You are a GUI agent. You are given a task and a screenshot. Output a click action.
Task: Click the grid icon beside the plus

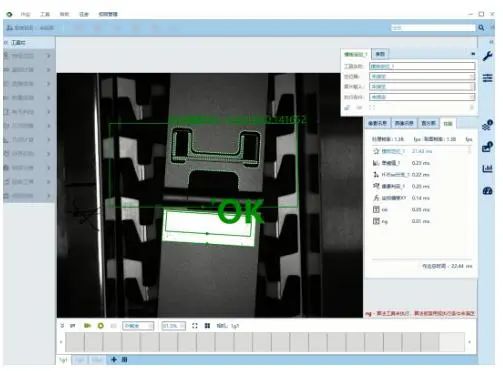click(x=124, y=360)
